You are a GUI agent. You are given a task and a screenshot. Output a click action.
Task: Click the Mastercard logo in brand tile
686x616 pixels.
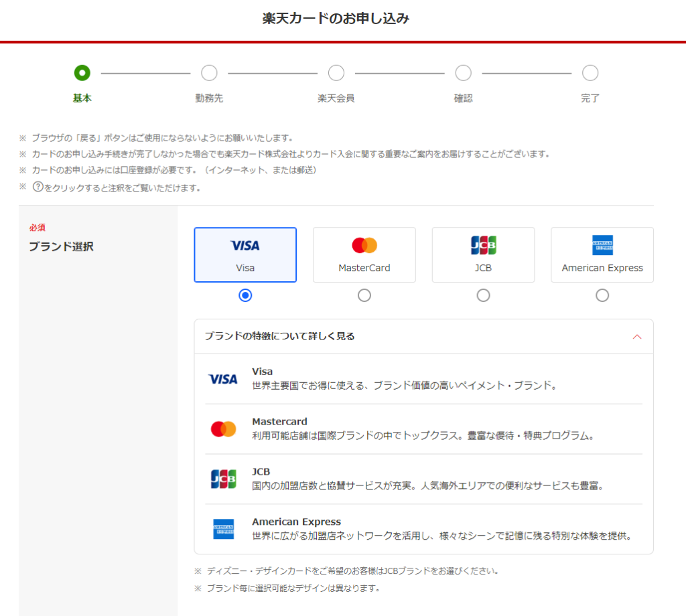[364, 245]
